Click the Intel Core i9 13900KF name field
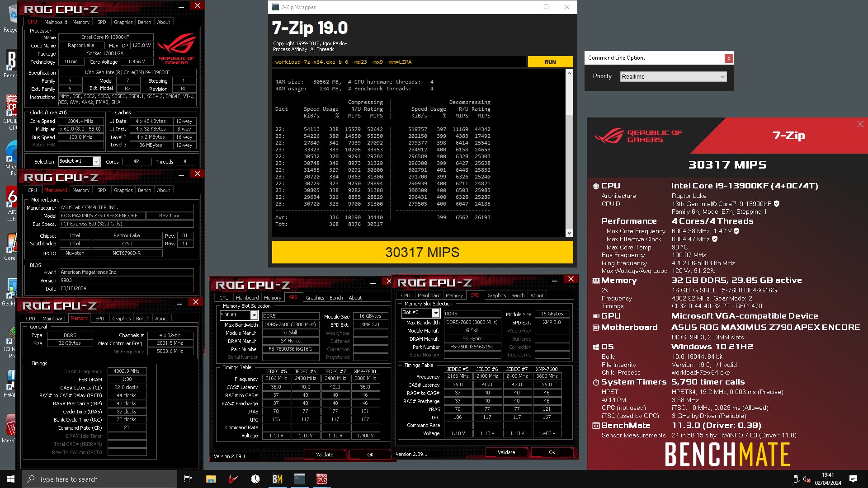 pos(105,38)
